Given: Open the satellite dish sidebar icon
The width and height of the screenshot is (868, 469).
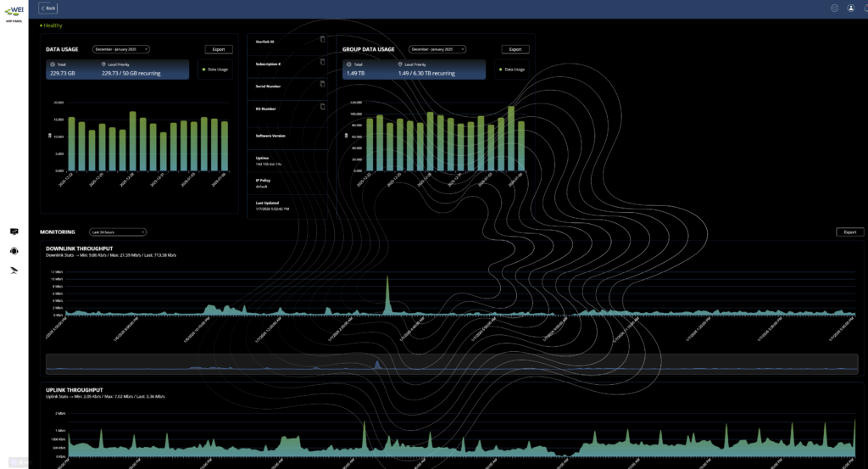Looking at the screenshot, I should [14, 271].
